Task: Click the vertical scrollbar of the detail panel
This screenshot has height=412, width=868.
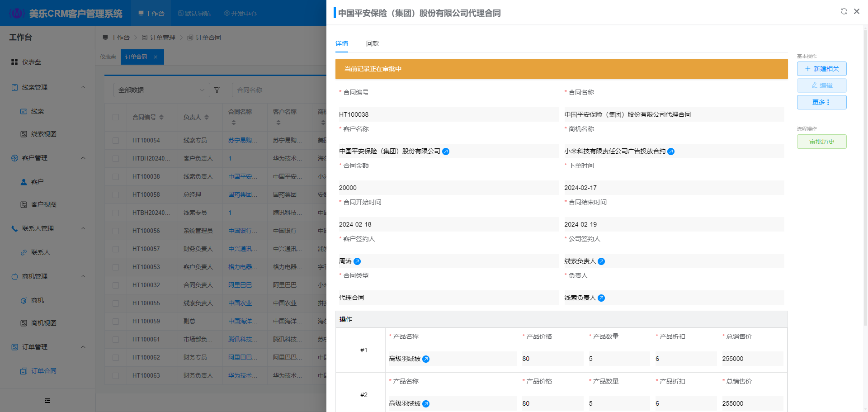Action: tap(865, 181)
